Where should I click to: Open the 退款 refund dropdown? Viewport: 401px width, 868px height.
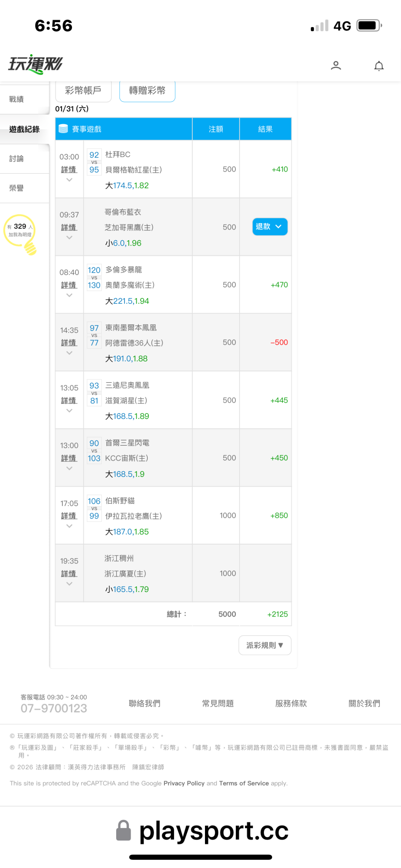(270, 227)
